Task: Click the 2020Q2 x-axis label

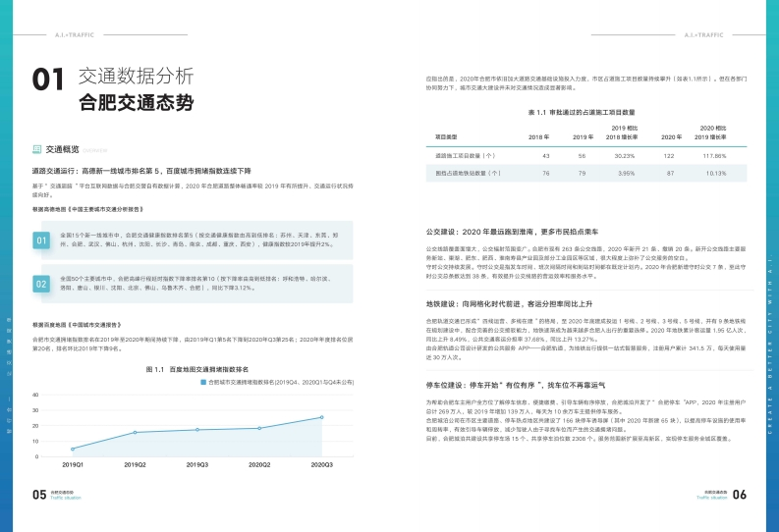Action: coord(259,464)
